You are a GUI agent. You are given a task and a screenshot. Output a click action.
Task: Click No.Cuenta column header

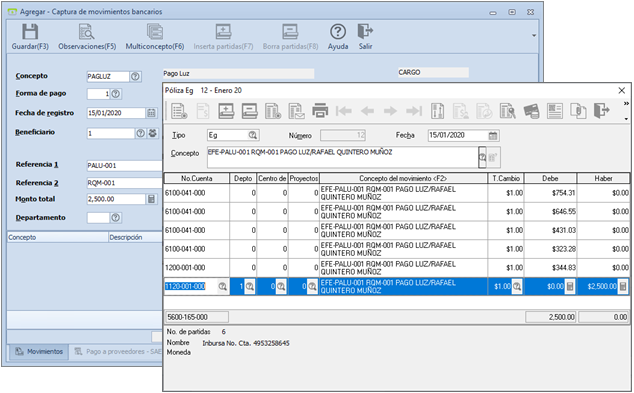coord(197,178)
